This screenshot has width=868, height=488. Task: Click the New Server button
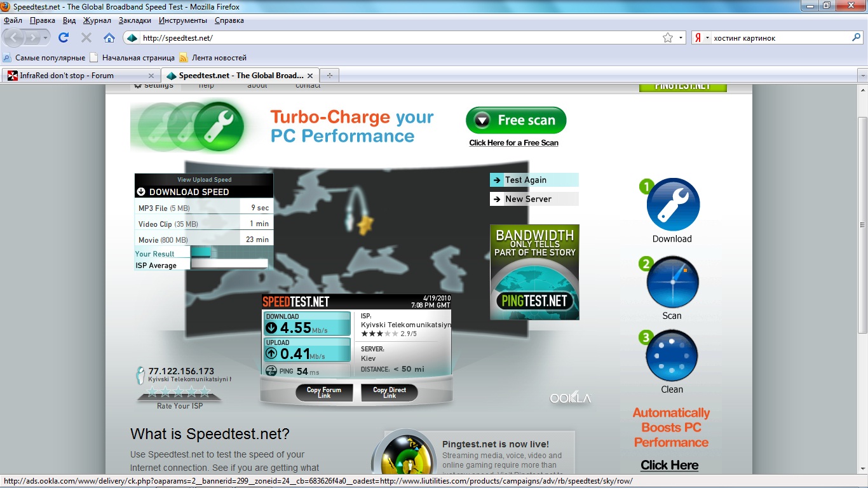(534, 199)
